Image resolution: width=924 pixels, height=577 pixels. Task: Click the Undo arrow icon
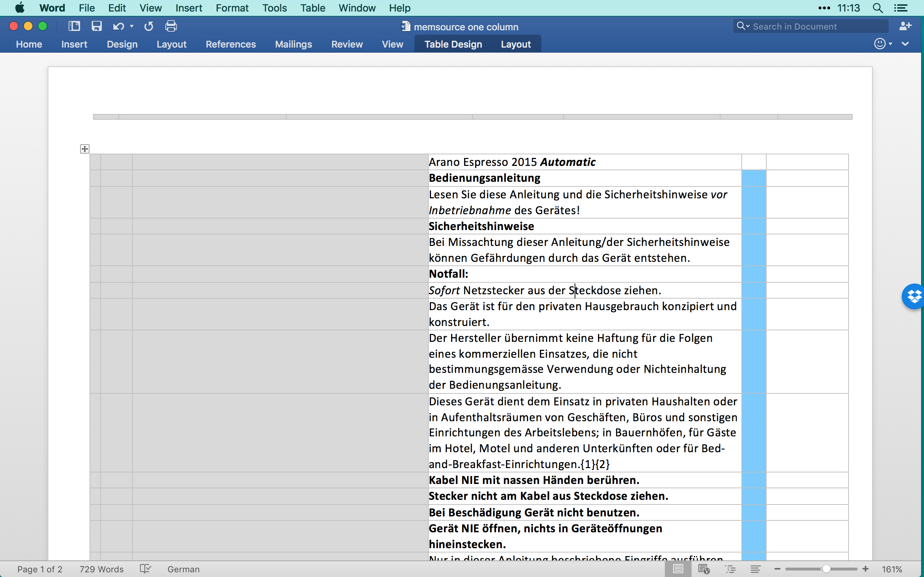click(118, 26)
